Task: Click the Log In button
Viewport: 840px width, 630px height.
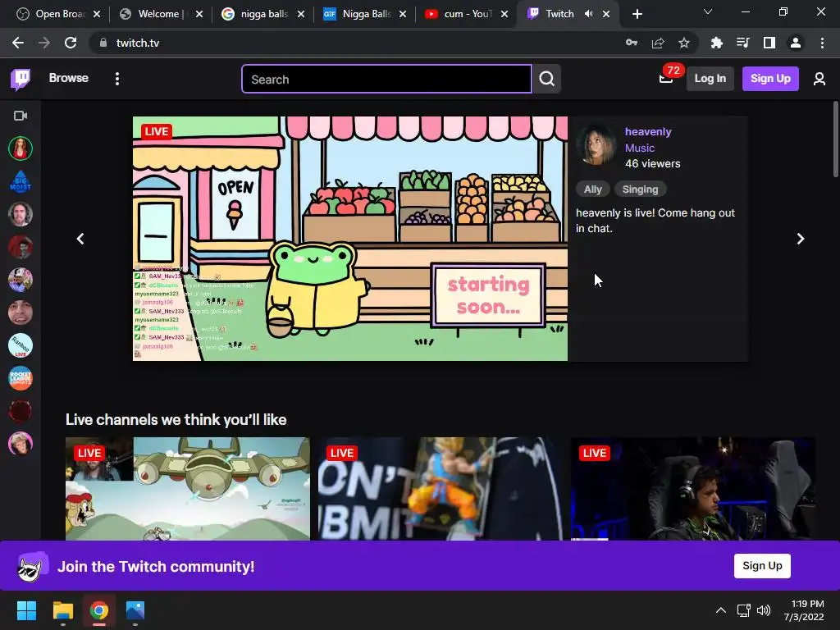Action: [710, 79]
